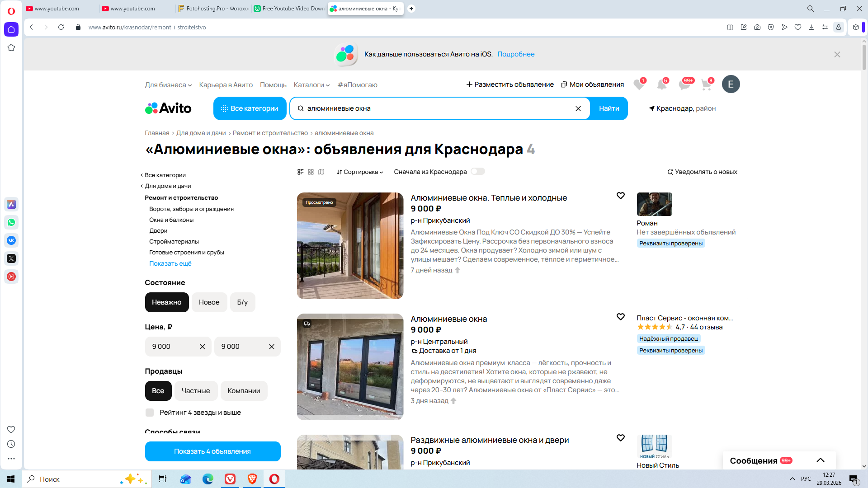Expand 'Для бизнеса' menu
Screen dimensions: 868x488
pos(168,85)
